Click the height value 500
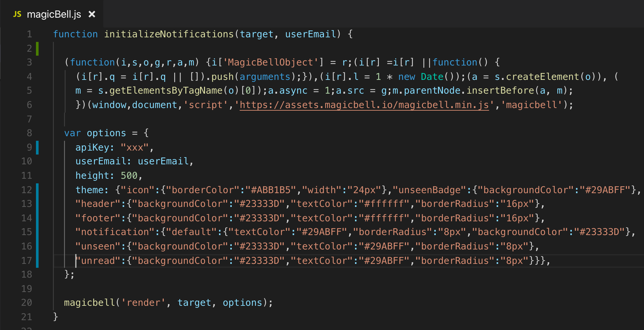644x330 pixels. coord(129,175)
